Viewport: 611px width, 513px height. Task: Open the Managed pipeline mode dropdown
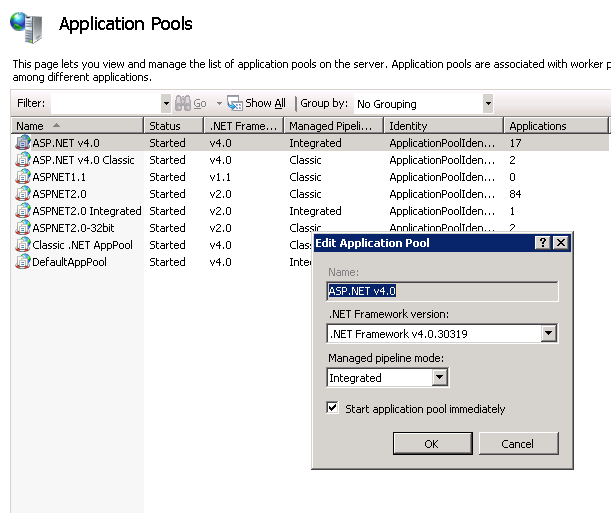(440, 377)
